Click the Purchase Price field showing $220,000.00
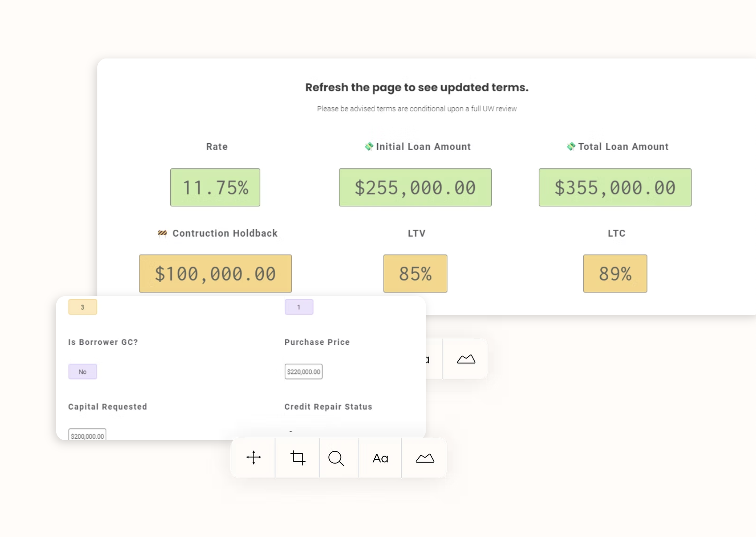Screen dimensions: 756x537 (x=304, y=372)
